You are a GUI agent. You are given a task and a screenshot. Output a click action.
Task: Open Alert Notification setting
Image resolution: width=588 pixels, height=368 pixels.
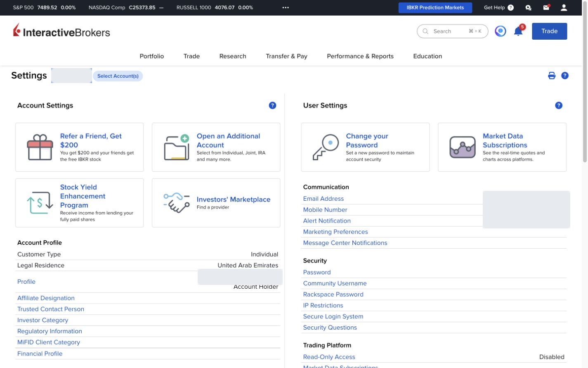(327, 221)
